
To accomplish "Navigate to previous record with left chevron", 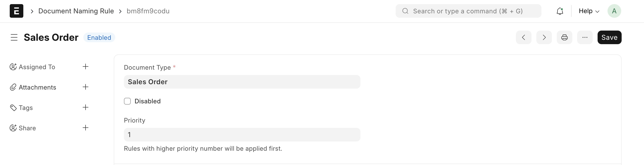I will (x=524, y=37).
